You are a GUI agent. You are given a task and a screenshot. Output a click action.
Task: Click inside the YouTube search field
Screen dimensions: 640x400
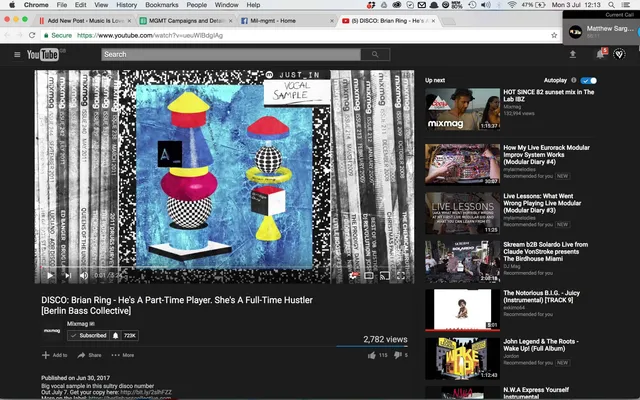[231, 54]
